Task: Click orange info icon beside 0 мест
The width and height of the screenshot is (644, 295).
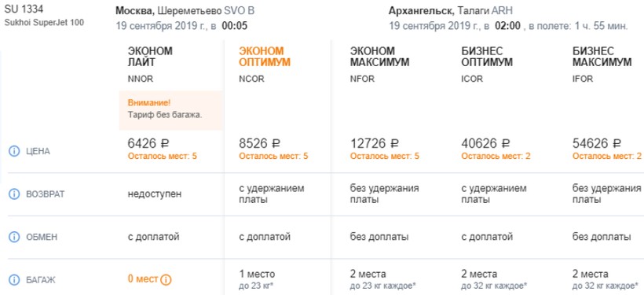Action: 166,280
